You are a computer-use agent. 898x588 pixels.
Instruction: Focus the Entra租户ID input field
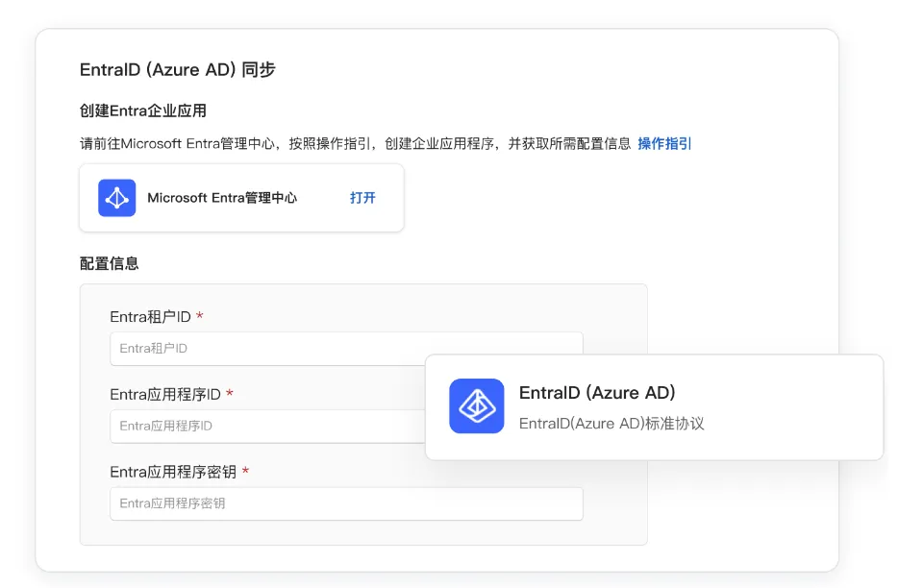click(x=346, y=348)
